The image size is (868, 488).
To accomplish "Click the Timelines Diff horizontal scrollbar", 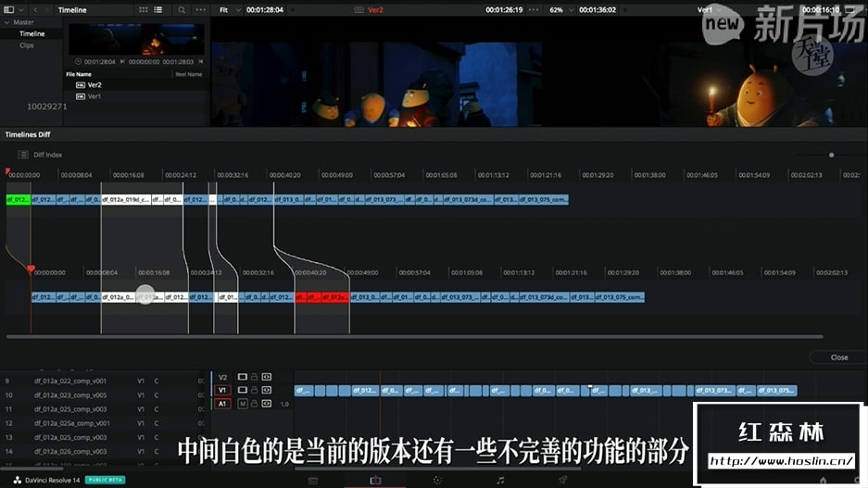I will (415, 336).
